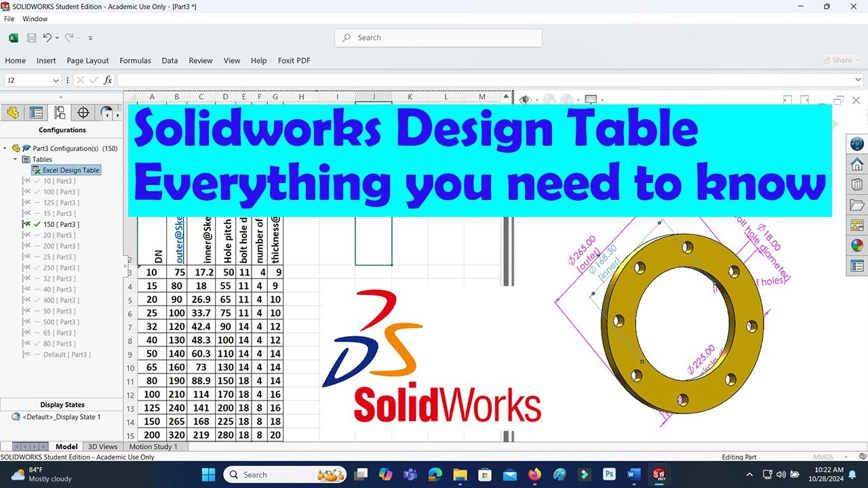Open the weather widget showing 84°F
This screenshot has width=868, height=488.
point(42,474)
